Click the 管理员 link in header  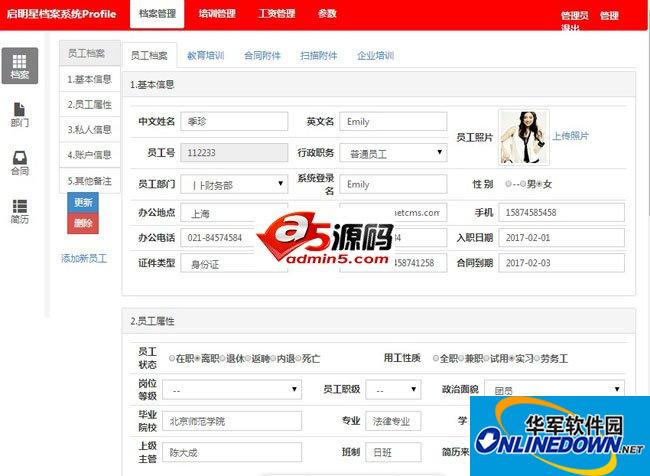tap(575, 16)
